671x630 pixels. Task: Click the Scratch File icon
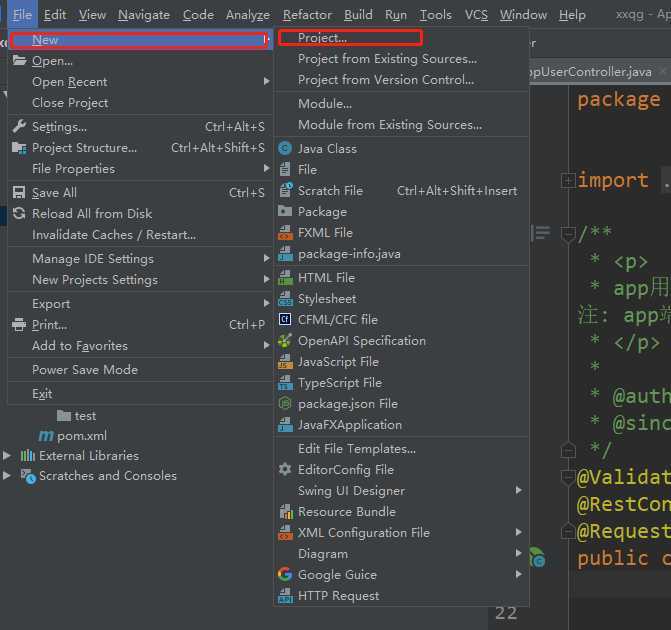point(285,190)
